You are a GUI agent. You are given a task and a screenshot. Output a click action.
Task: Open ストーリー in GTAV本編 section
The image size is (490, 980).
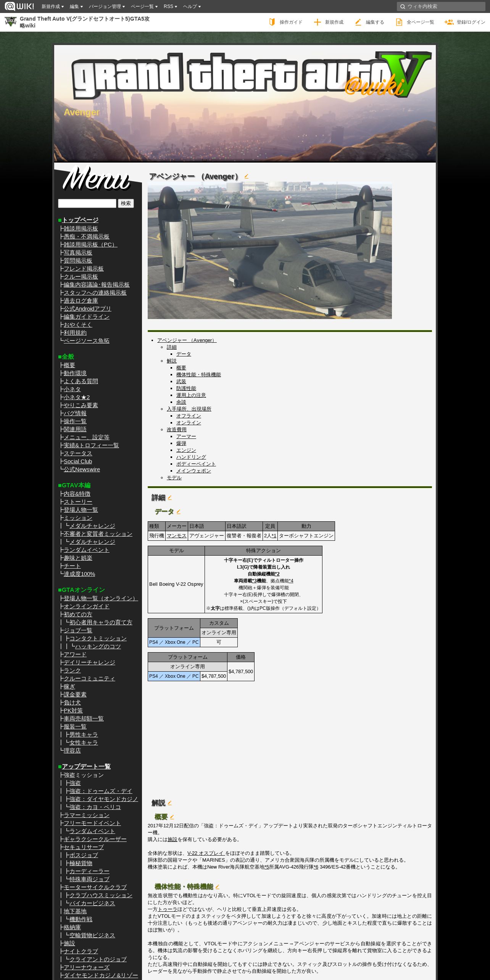tap(78, 502)
